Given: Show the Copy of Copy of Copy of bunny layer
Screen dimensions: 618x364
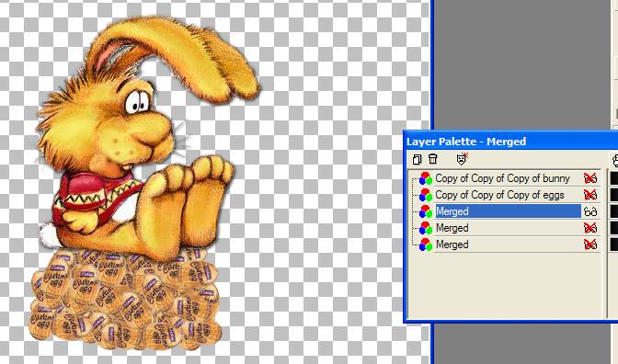Looking at the screenshot, I should [x=590, y=178].
